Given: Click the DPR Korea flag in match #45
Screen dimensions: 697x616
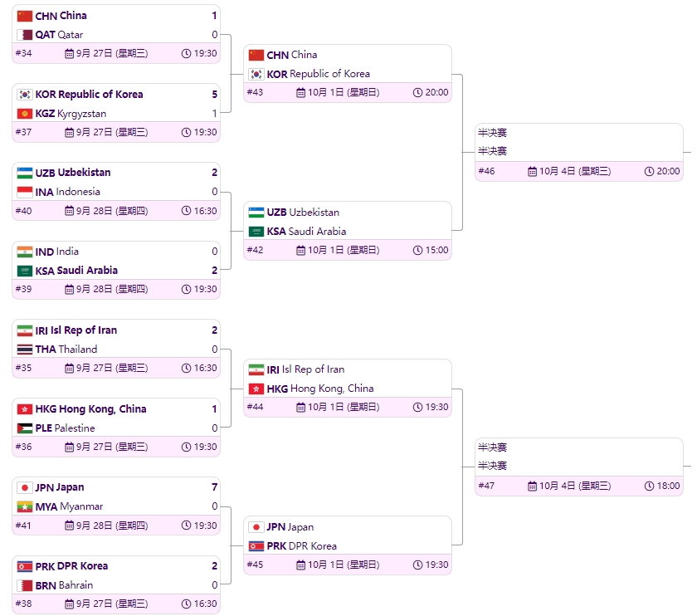Looking at the screenshot, I should point(256,546).
